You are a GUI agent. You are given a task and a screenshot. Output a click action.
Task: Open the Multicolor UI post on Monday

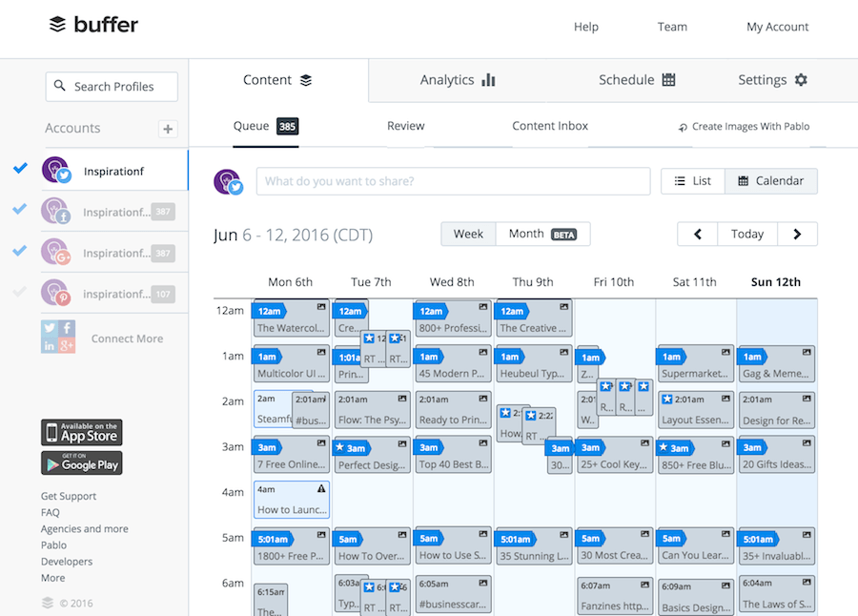tap(291, 363)
